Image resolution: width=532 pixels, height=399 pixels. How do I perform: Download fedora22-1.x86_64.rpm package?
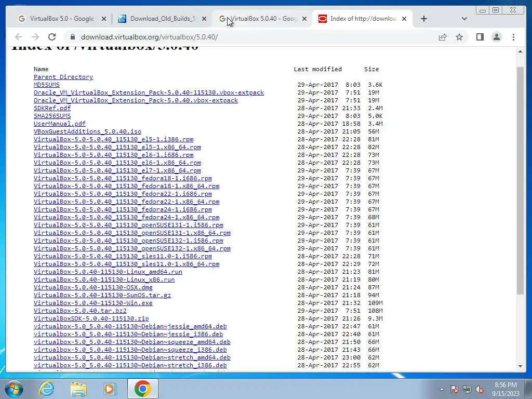click(x=127, y=202)
